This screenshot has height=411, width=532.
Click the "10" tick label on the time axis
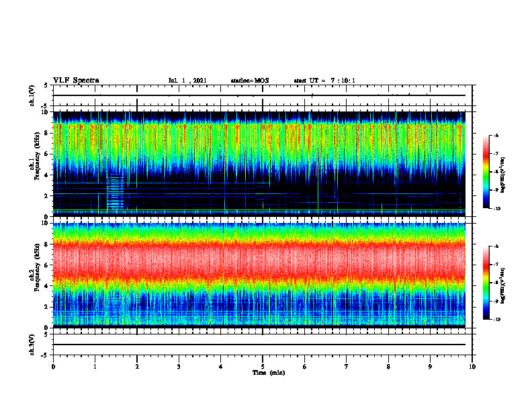pos(472,367)
